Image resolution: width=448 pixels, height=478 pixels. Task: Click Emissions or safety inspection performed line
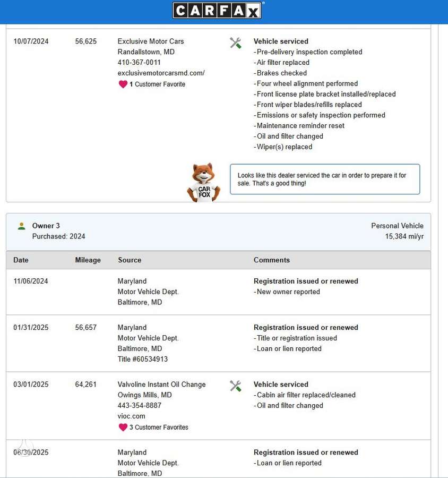(320, 115)
